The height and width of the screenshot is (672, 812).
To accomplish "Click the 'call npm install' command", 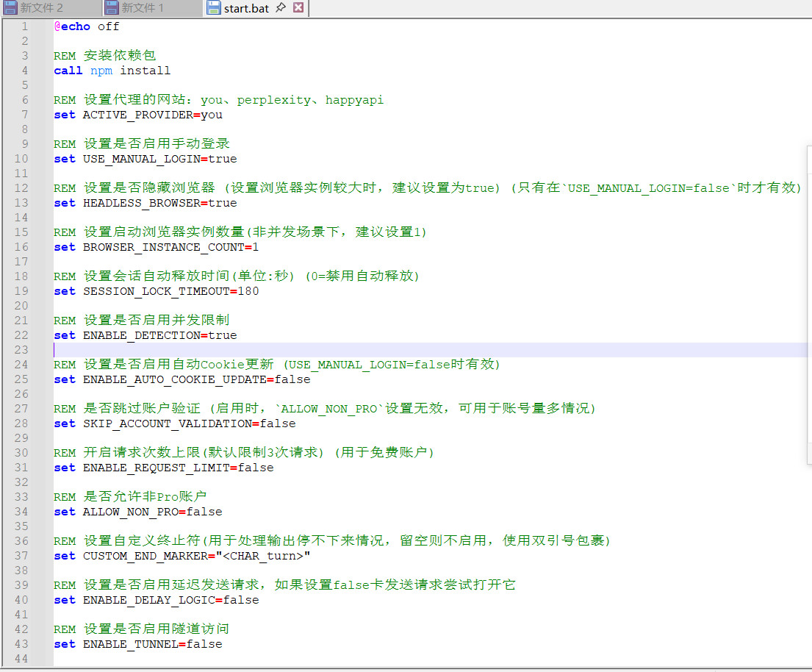I will 112,71.
